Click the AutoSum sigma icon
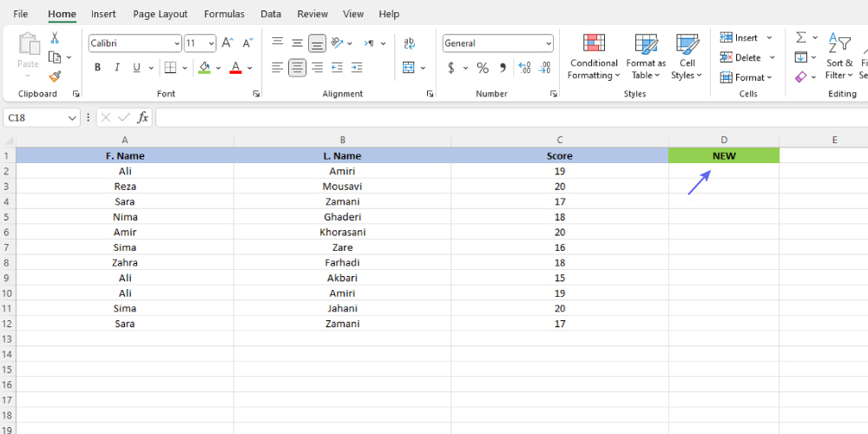Viewport: 868px width, 434px height. tap(800, 38)
